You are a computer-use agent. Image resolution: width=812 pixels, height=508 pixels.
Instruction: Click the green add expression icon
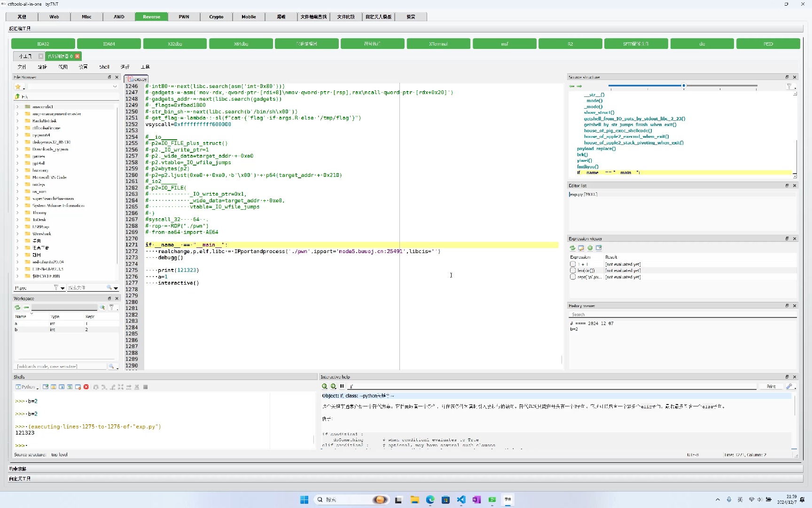tap(590, 248)
